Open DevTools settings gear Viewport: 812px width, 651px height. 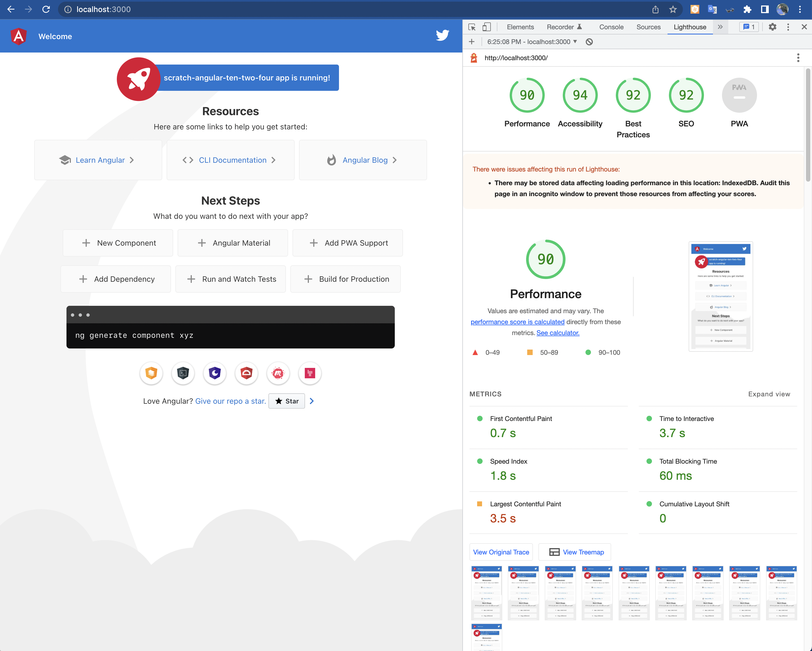772,27
